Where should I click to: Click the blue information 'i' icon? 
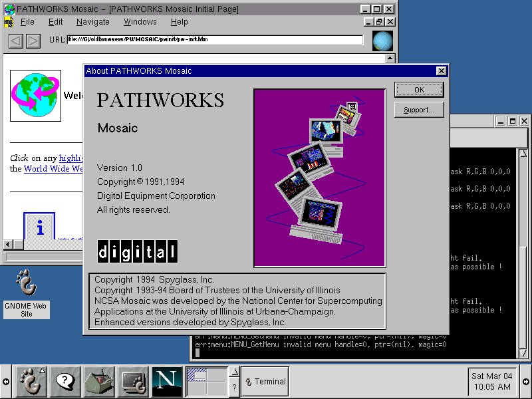pyautogui.click(x=39, y=226)
